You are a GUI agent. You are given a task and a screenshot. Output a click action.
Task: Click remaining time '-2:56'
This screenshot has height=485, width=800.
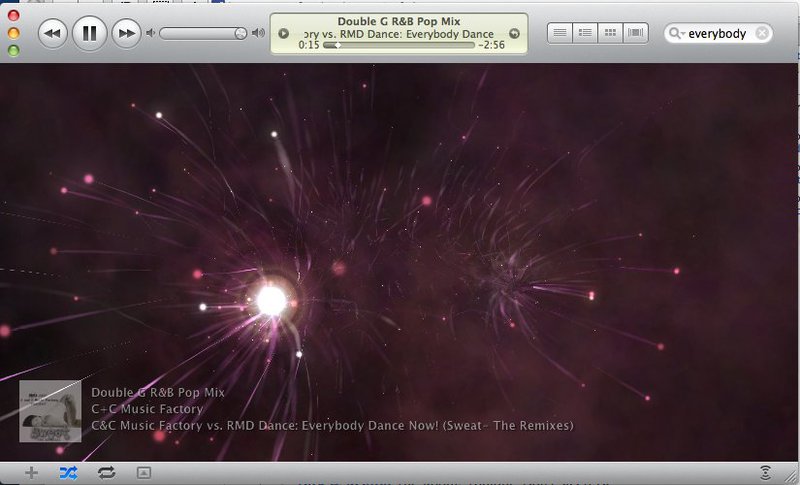491,45
